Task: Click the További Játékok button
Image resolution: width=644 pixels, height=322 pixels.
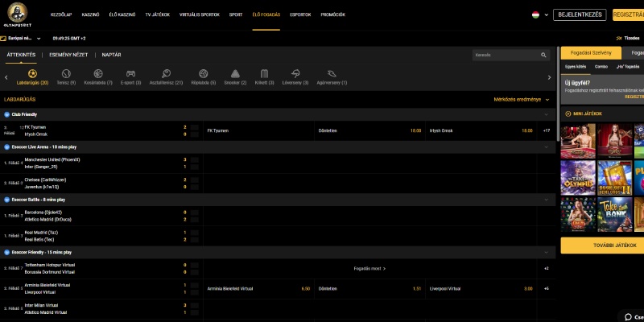Action: pos(602,246)
